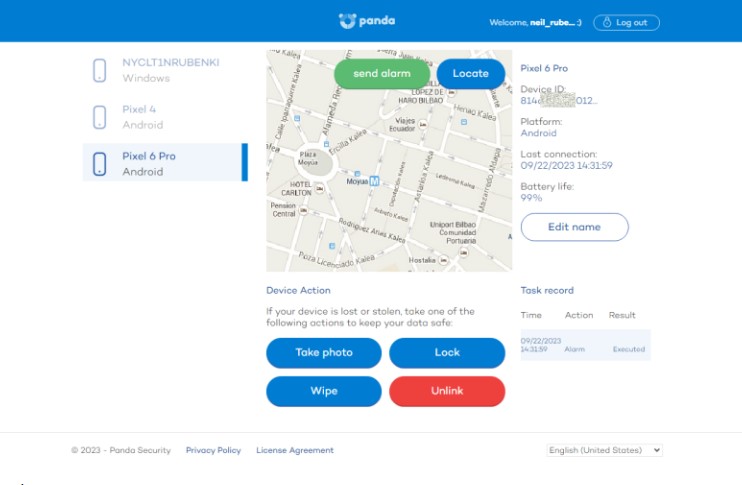Screen dimensions: 742x485
Task: Open the Privacy Policy link
Action: pyautogui.click(x=213, y=450)
